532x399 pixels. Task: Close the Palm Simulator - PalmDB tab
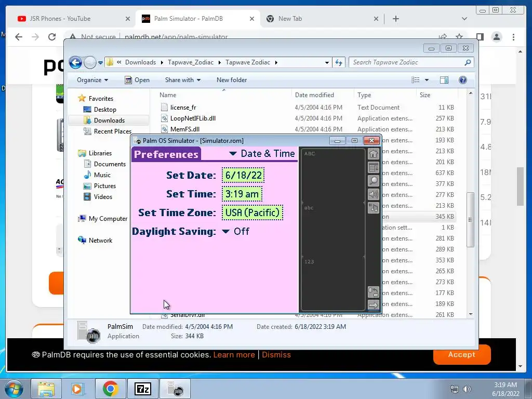(252, 19)
